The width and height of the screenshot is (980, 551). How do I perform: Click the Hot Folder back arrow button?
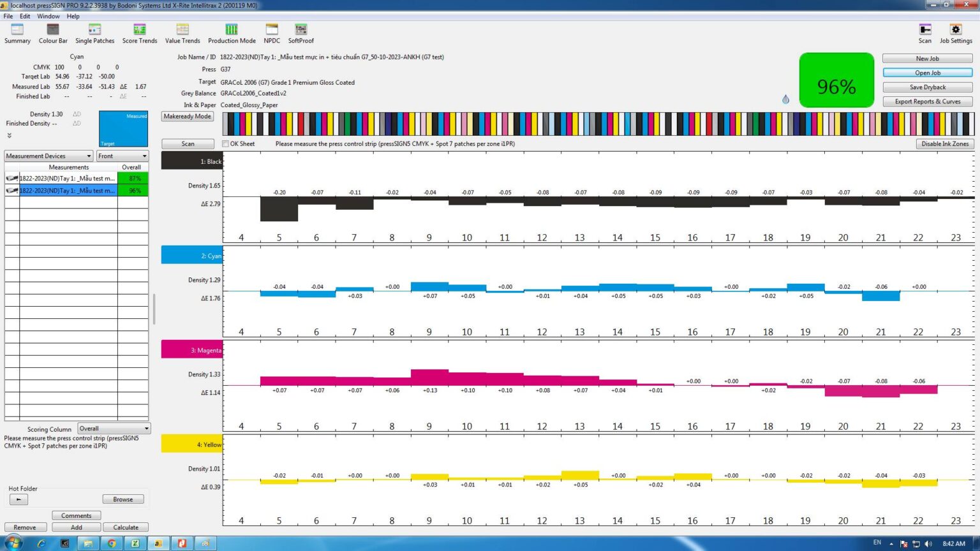click(x=19, y=499)
